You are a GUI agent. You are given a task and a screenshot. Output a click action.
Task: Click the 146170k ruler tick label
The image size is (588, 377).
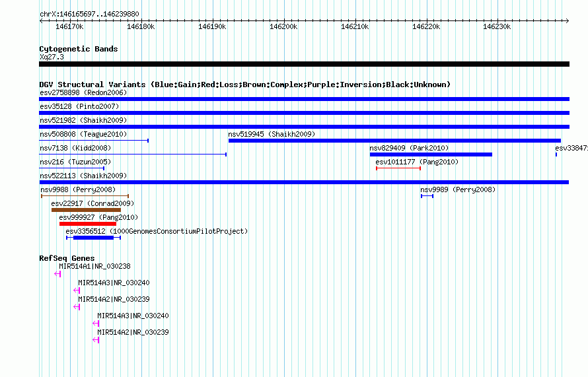tap(69, 26)
